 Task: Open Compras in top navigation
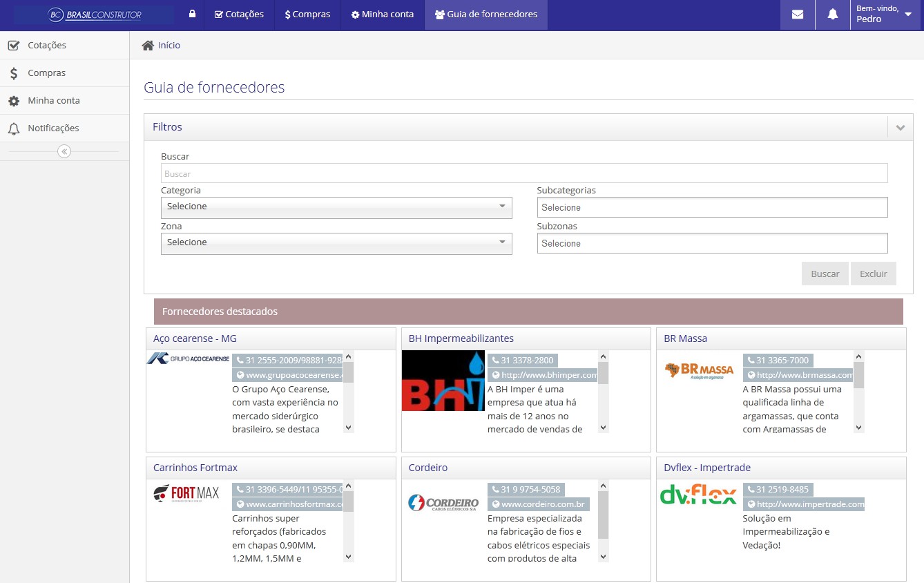(x=307, y=15)
